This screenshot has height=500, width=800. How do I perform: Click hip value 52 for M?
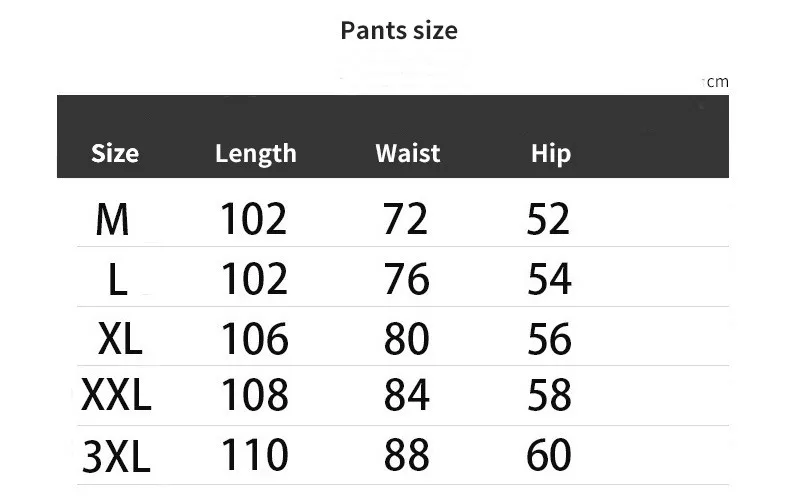click(548, 219)
